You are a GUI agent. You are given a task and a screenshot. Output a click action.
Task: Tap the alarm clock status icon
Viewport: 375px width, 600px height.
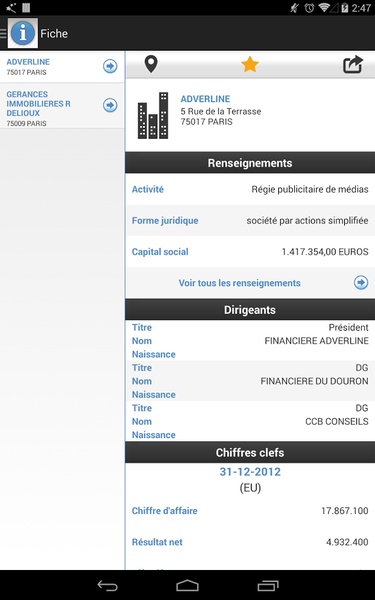click(309, 8)
